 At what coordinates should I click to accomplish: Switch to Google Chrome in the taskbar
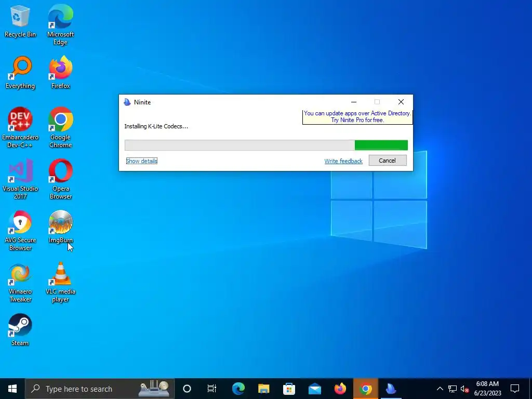pyautogui.click(x=365, y=389)
